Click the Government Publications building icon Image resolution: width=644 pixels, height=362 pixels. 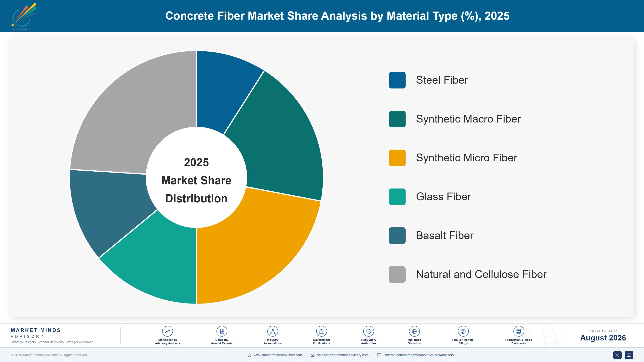321,331
